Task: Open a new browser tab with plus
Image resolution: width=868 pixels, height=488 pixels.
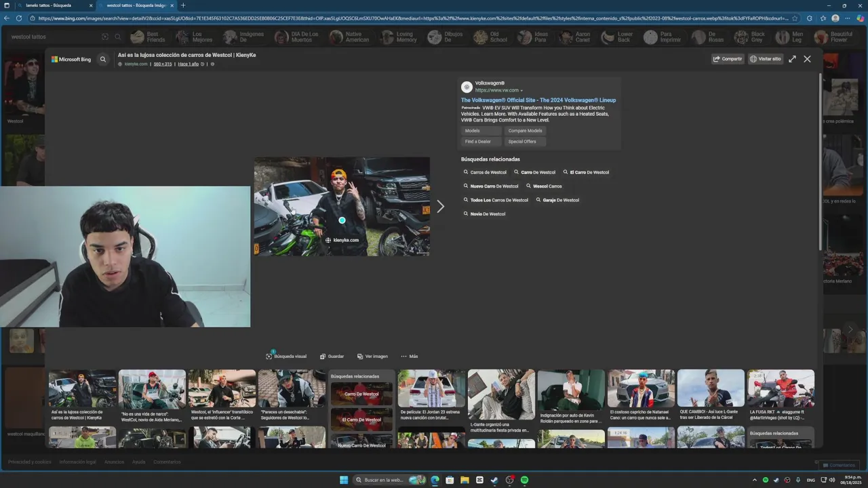Action: pyautogui.click(x=183, y=5)
